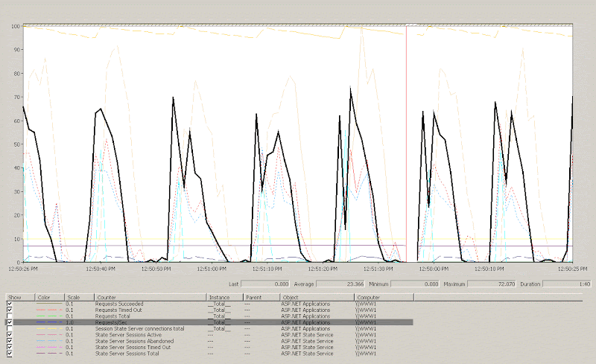Toggle checkbox for State Server Sessions Abandoned
Viewport: 596px width, 364px height.
click(x=10, y=340)
